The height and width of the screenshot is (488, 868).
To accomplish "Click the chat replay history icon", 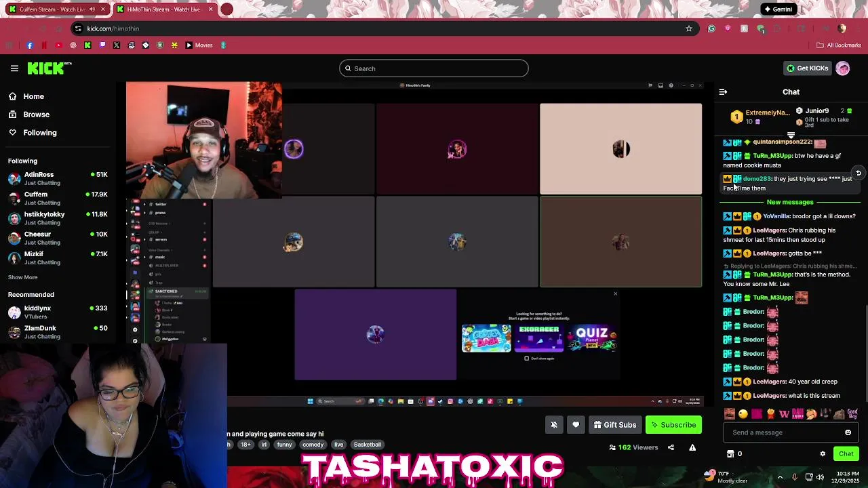I will point(858,173).
